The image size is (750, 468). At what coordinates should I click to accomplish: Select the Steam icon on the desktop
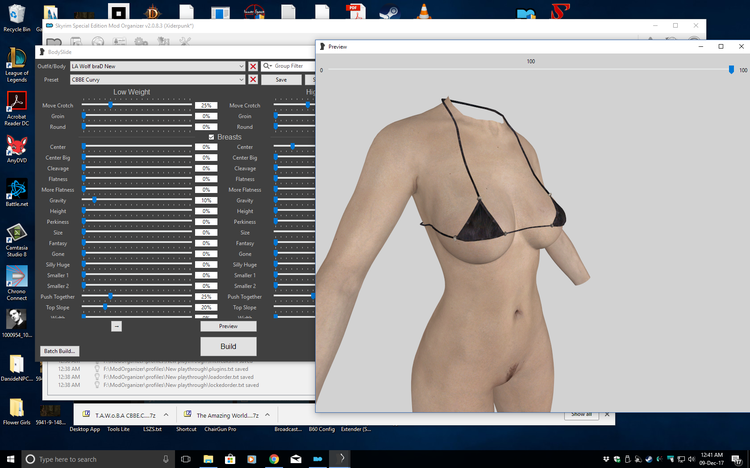tap(389, 11)
